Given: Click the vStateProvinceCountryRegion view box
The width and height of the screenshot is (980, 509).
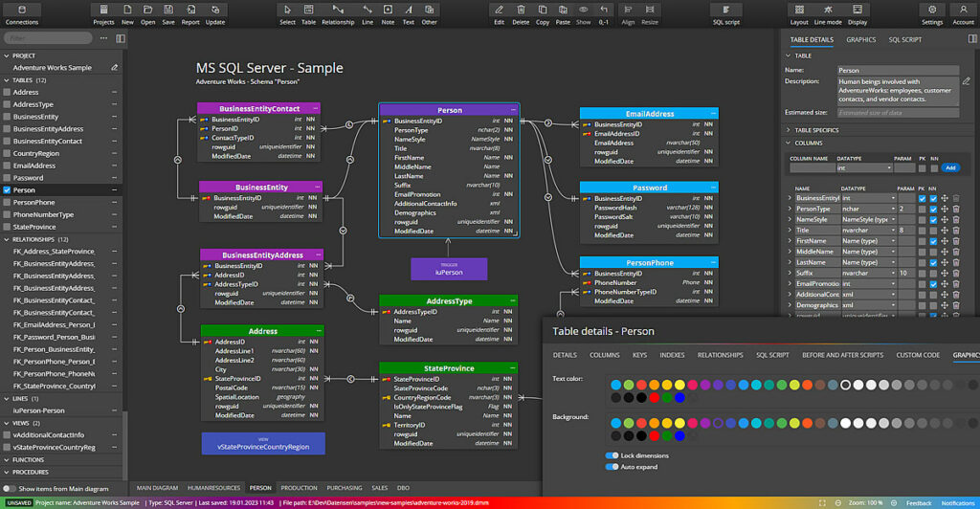Looking at the screenshot, I should tap(263, 443).
